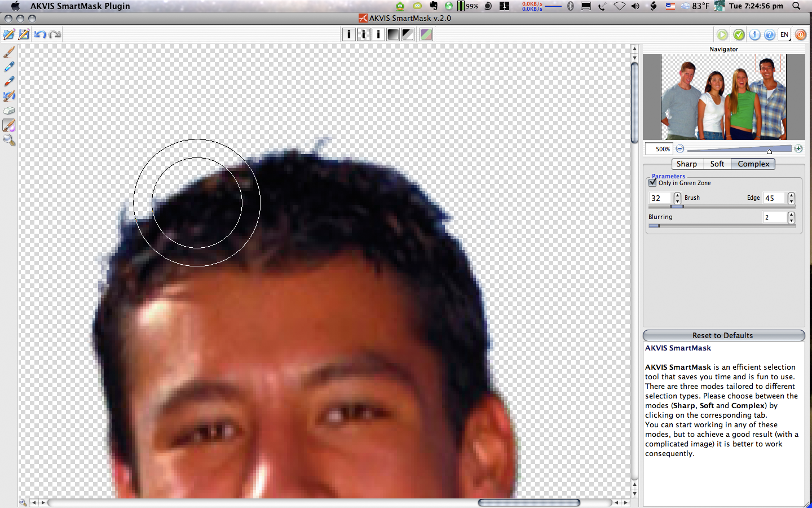Run processing with the green play button

coord(722,35)
